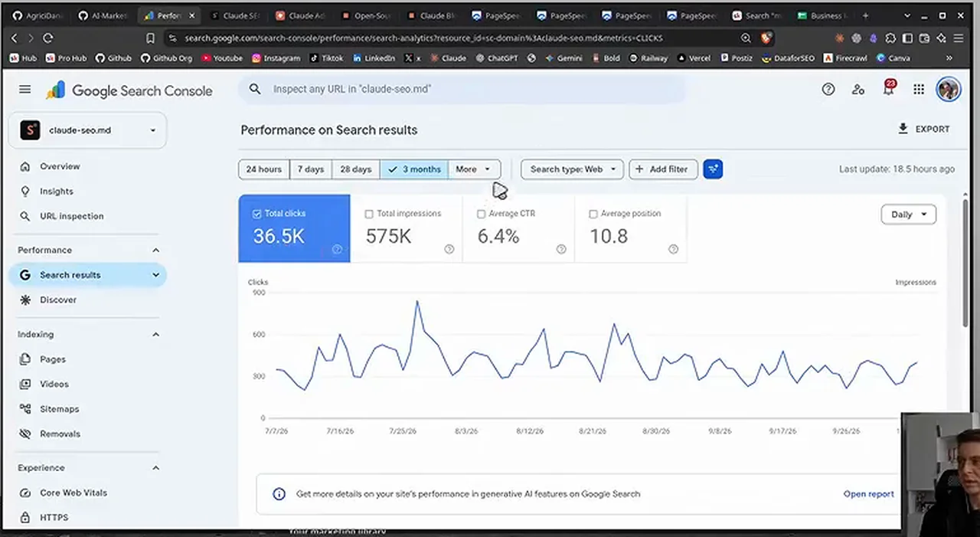Open URL inspection in the sidebar
This screenshot has width=980, height=537.
[x=71, y=216]
